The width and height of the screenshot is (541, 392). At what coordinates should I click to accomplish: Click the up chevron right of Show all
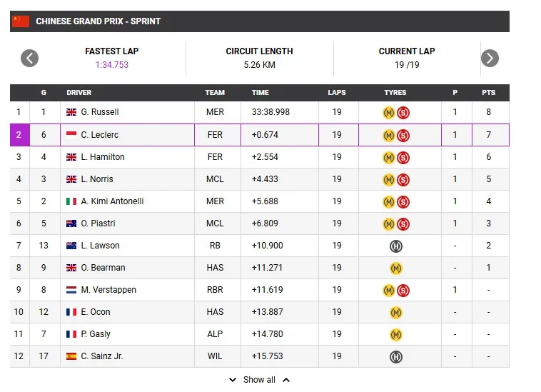pyautogui.click(x=286, y=380)
